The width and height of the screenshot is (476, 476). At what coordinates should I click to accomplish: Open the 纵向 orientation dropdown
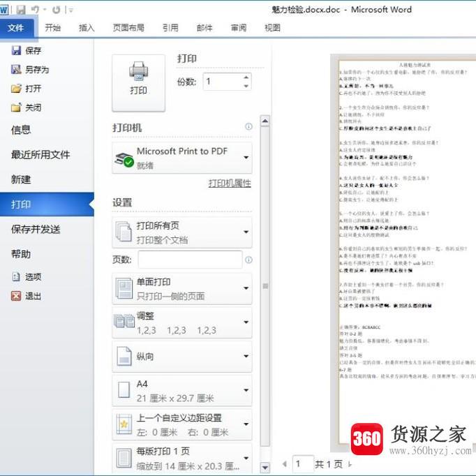tap(182, 357)
